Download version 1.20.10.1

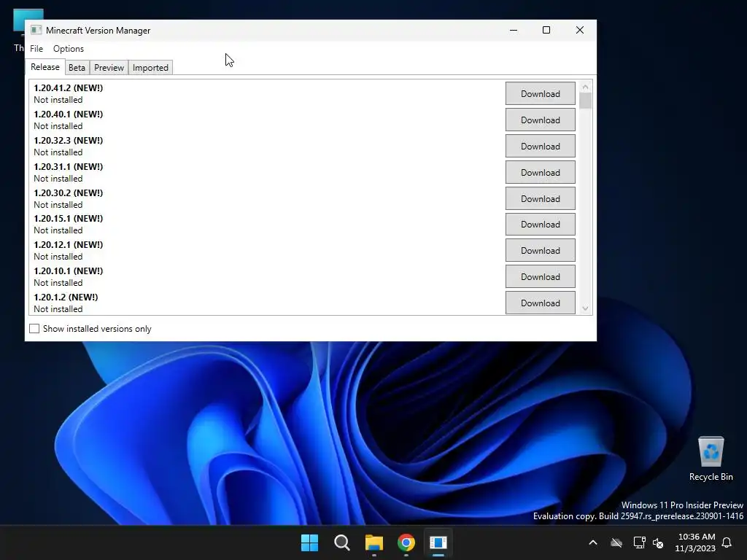(x=541, y=276)
